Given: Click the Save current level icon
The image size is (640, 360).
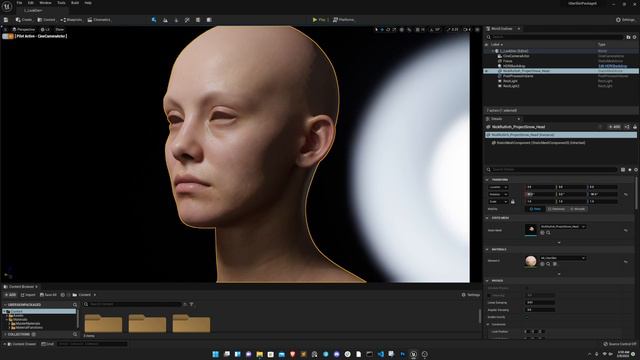Looking at the screenshot, I should 6,20.
